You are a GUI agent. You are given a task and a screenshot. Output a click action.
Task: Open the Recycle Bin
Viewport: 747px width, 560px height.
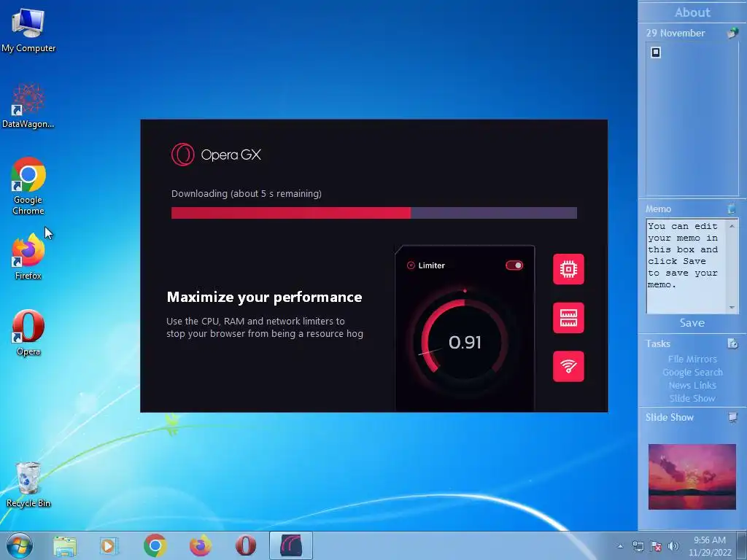pyautogui.click(x=28, y=485)
